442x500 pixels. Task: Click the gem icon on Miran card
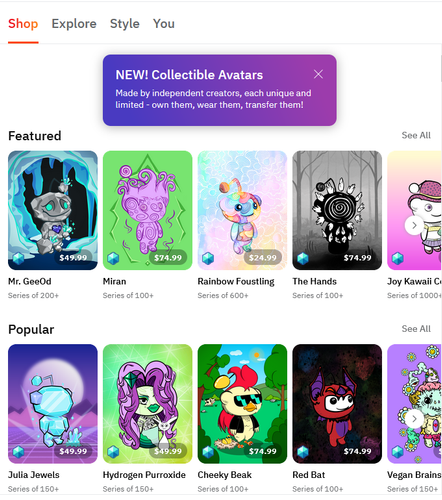click(x=113, y=258)
